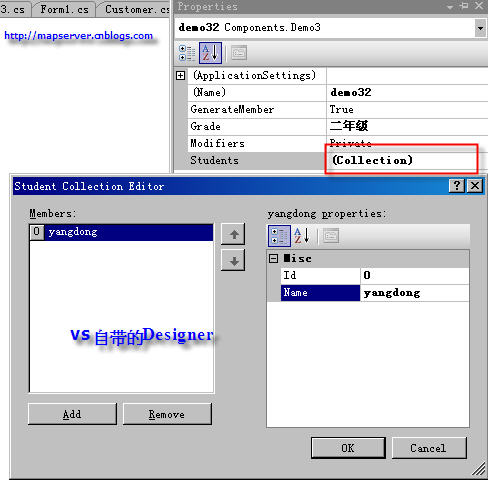
Task: Edit the Name value yangdong
Action: click(x=415, y=293)
